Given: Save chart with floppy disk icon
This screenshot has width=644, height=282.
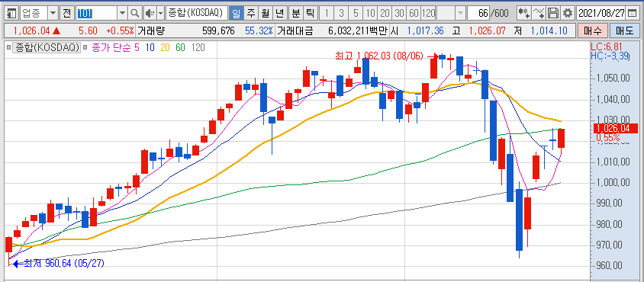Looking at the screenshot, I should tap(553, 14).
